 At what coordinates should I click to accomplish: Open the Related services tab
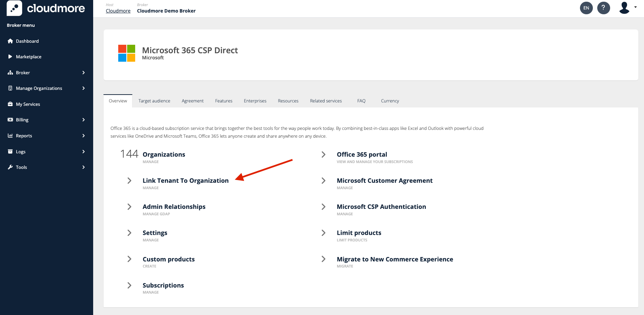click(x=326, y=101)
